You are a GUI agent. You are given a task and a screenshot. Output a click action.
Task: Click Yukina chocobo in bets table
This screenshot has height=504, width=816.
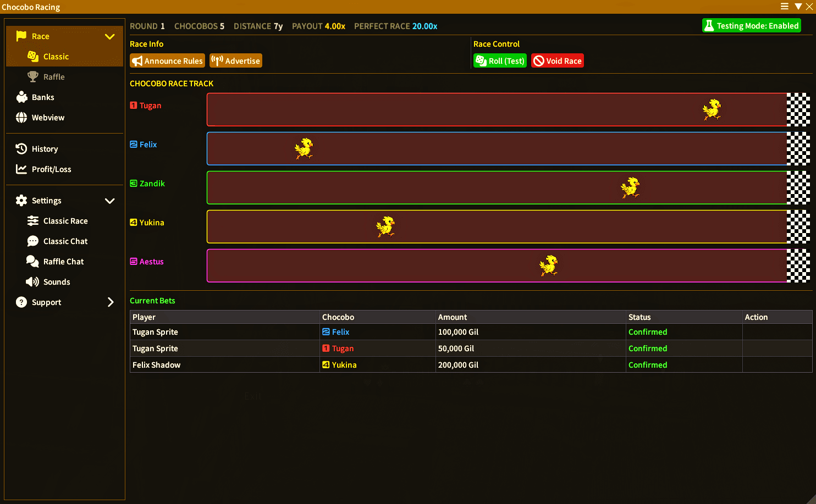pos(339,365)
